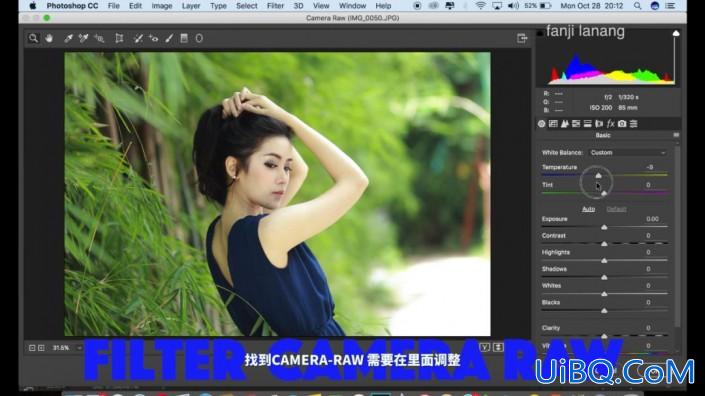Open the HSL adjustments panel icon

[x=576, y=124]
